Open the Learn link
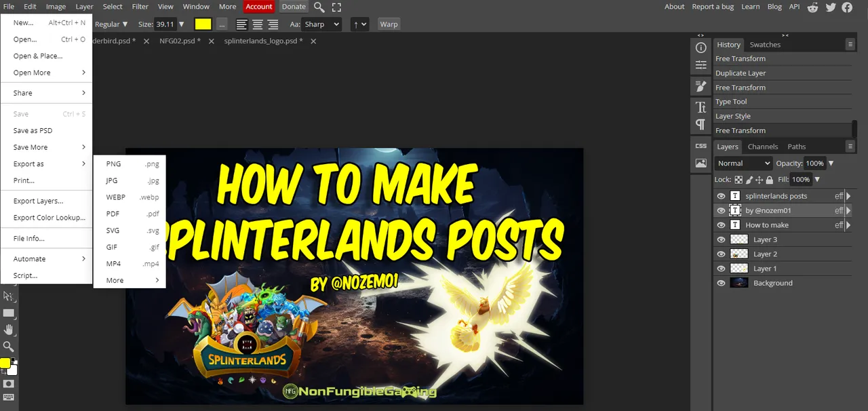 click(751, 7)
